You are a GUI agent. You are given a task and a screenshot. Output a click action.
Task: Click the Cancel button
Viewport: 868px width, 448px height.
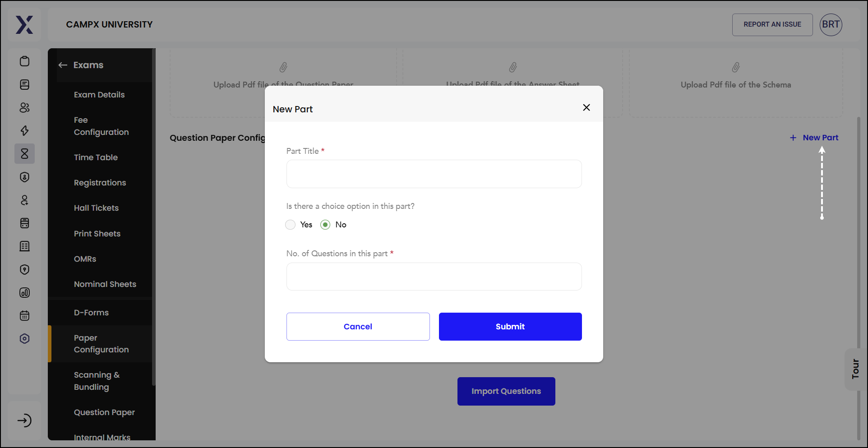click(358, 327)
